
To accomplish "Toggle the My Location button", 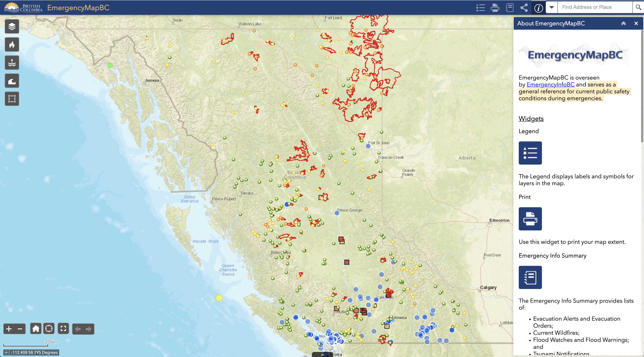I will click(x=49, y=329).
